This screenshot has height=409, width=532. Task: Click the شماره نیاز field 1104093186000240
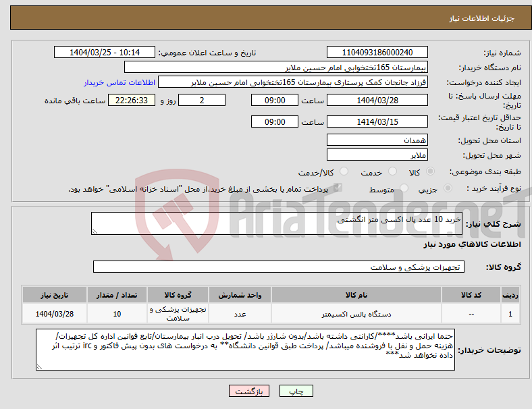click(x=377, y=53)
